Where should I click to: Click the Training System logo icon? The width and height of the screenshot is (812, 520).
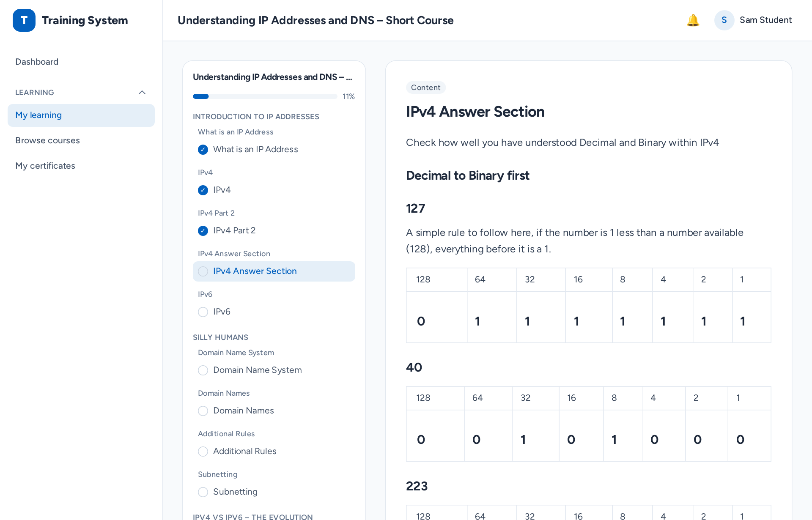(24, 20)
